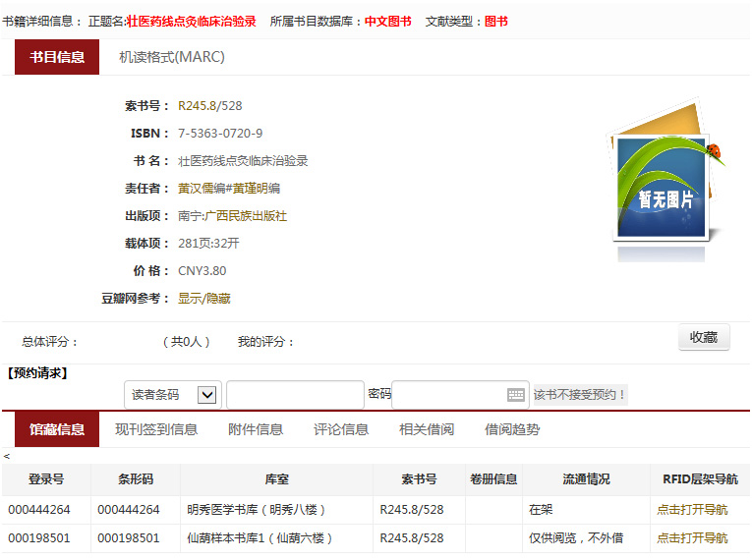Open the 现刊签到信息 tab

pyautogui.click(x=156, y=429)
